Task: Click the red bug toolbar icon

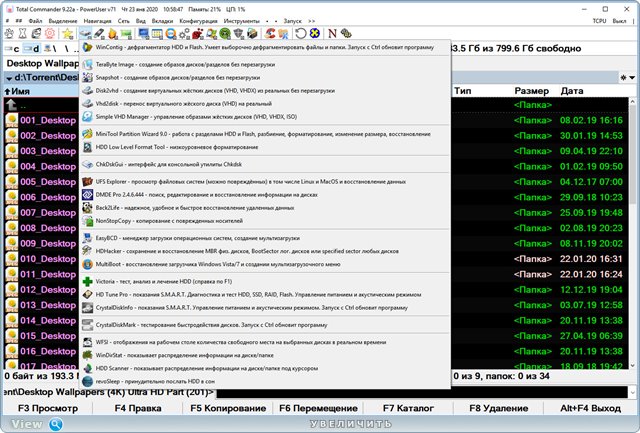Action: click(198, 33)
